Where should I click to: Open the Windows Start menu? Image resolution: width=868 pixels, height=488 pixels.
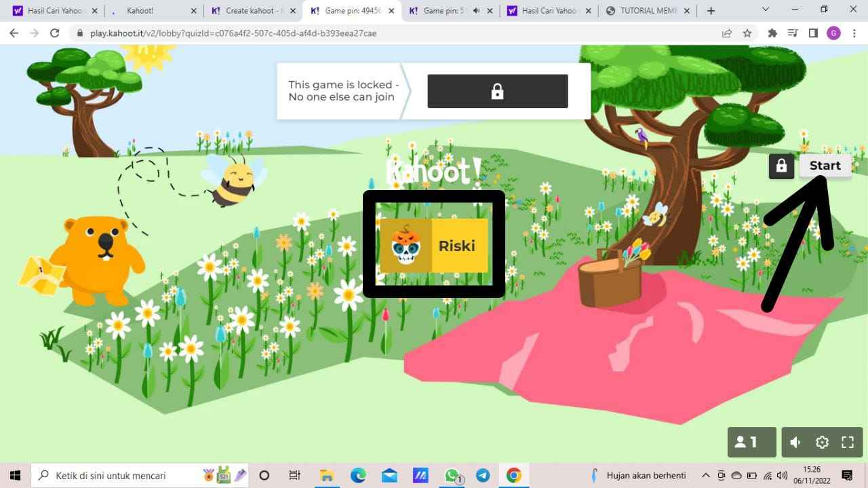[15, 475]
